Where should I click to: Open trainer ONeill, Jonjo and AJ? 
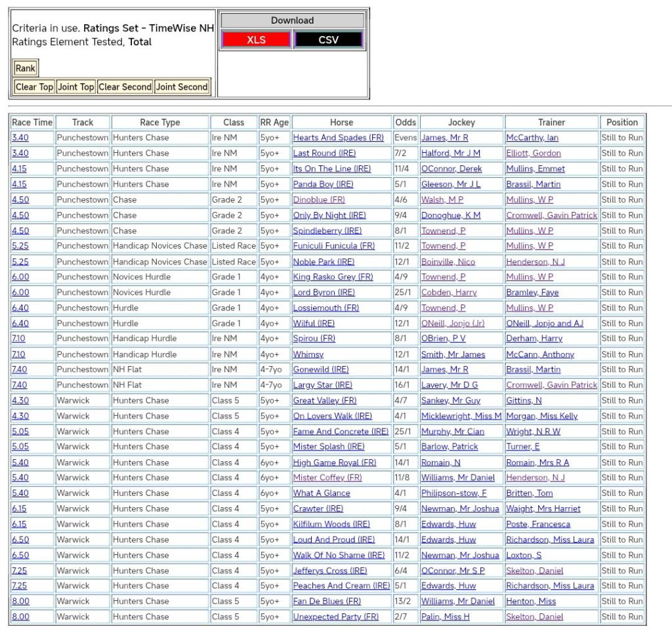[x=544, y=323]
